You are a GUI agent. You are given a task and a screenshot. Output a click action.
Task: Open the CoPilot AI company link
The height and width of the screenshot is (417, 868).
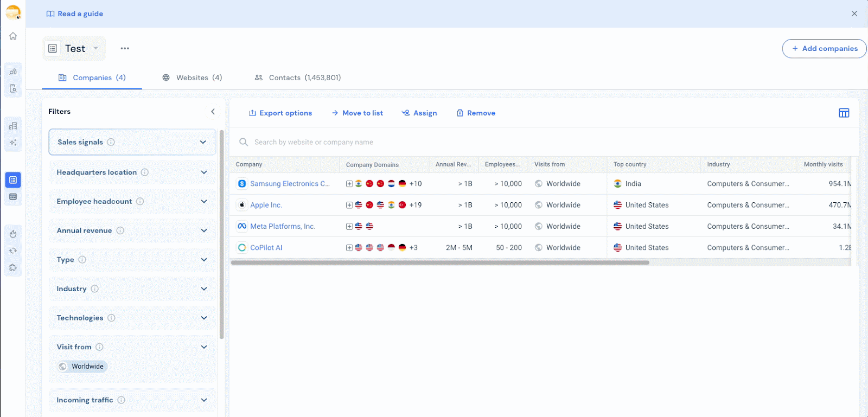(x=266, y=248)
